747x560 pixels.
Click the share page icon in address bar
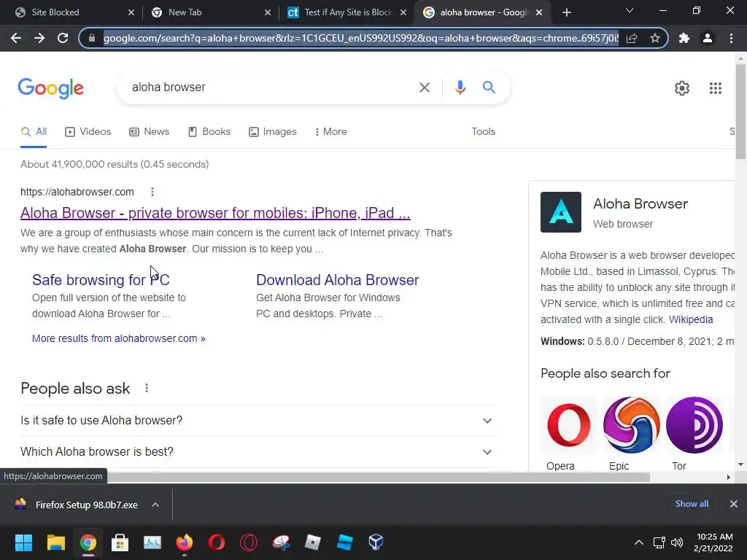click(632, 38)
